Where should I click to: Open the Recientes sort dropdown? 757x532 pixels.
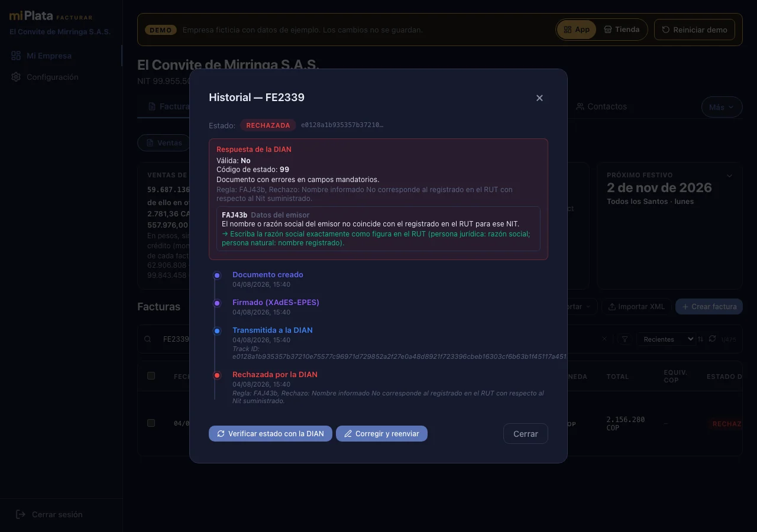(665, 339)
